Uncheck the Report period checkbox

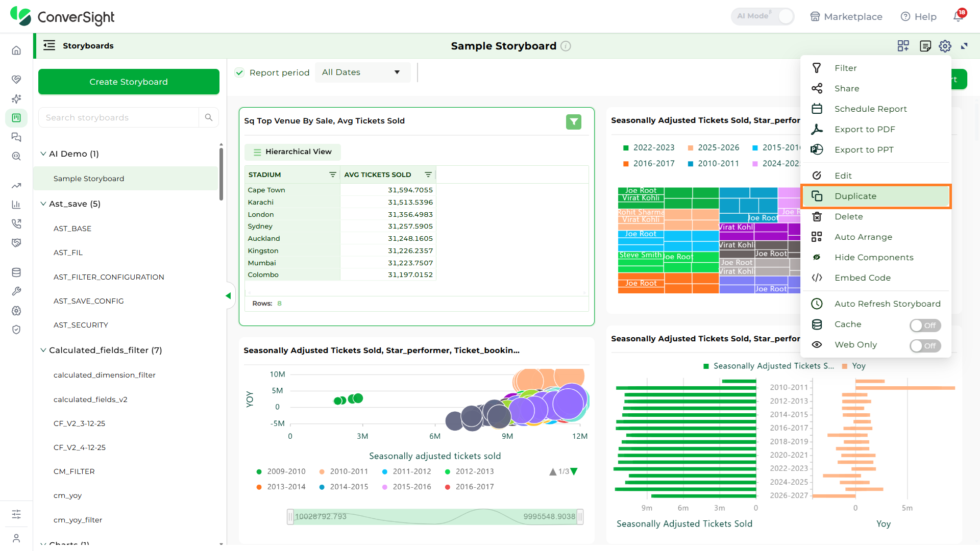[239, 72]
